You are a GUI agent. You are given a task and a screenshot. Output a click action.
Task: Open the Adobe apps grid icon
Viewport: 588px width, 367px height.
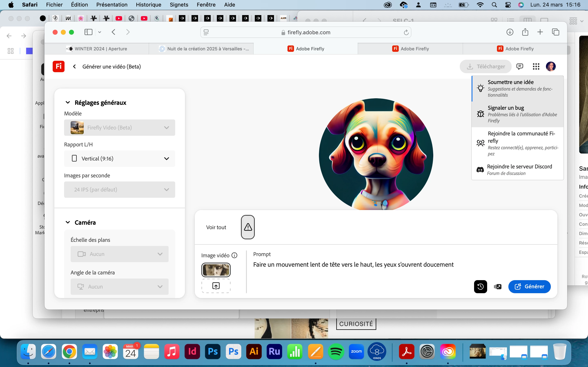click(x=536, y=66)
